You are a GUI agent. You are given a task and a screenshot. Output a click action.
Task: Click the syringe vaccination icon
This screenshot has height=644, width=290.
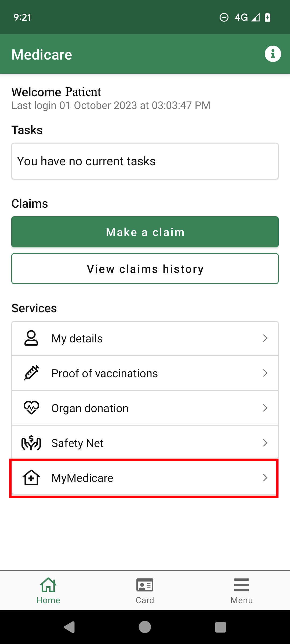[31, 373]
